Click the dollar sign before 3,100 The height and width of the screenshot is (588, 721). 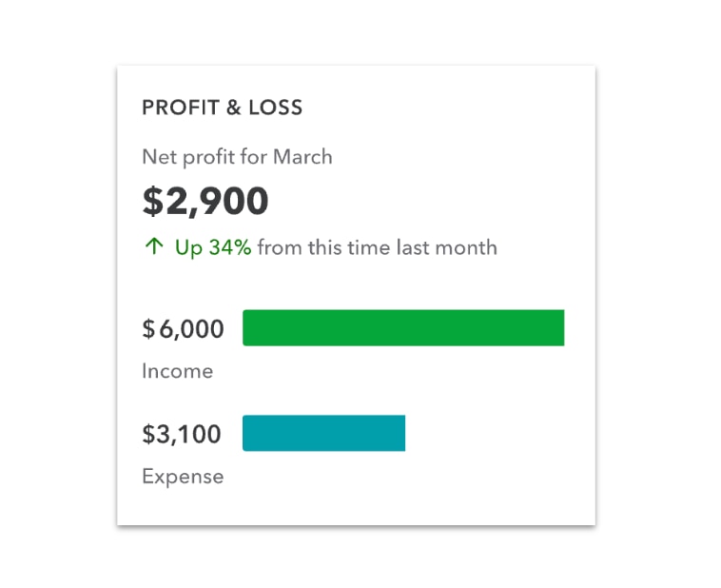coord(148,434)
